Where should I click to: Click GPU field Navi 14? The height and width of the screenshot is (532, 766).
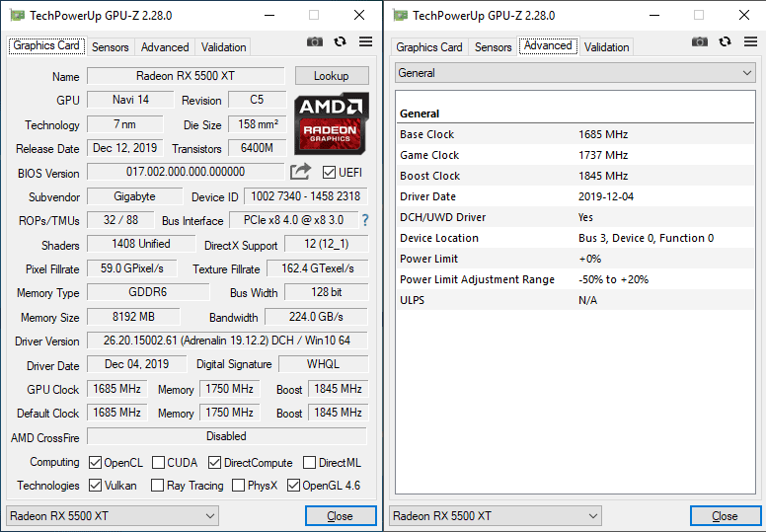coord(130,100)
